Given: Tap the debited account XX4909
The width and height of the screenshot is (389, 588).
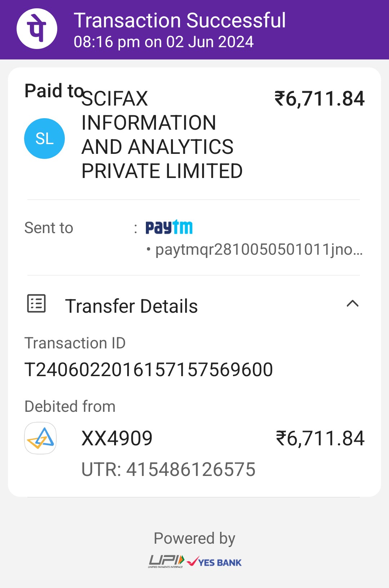Looking at the screenshot, I should point(117,438).
